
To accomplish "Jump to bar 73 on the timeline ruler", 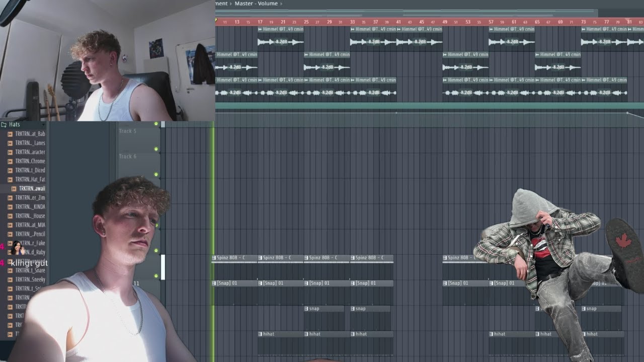I will (584, 22).
